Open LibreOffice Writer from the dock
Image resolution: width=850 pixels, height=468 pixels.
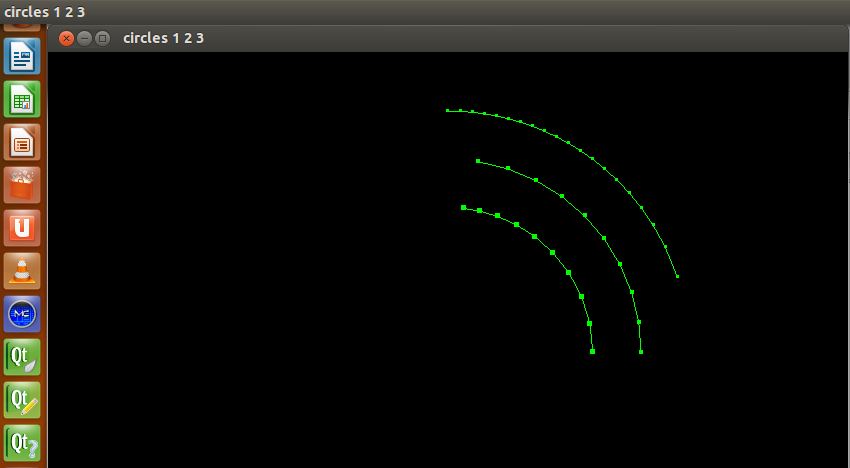tap(22, 56)
